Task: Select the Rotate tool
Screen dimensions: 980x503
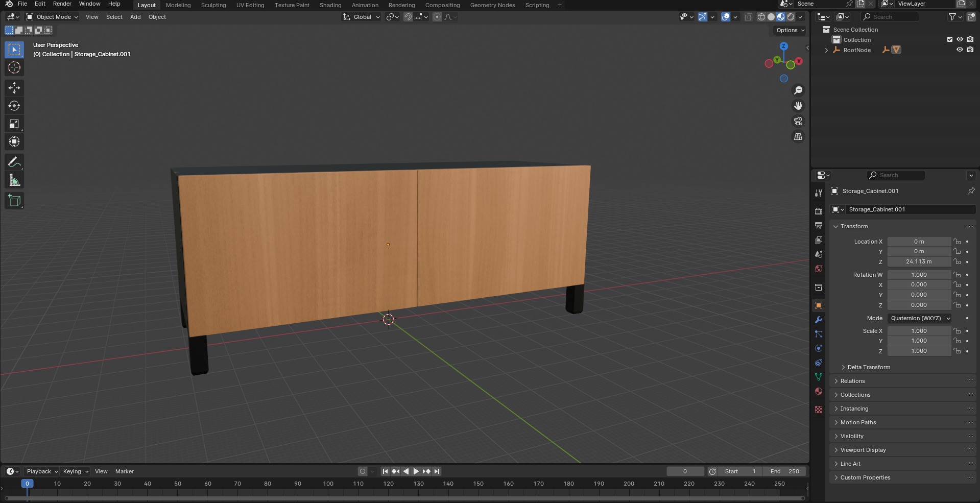Action: tap(14, 106)
